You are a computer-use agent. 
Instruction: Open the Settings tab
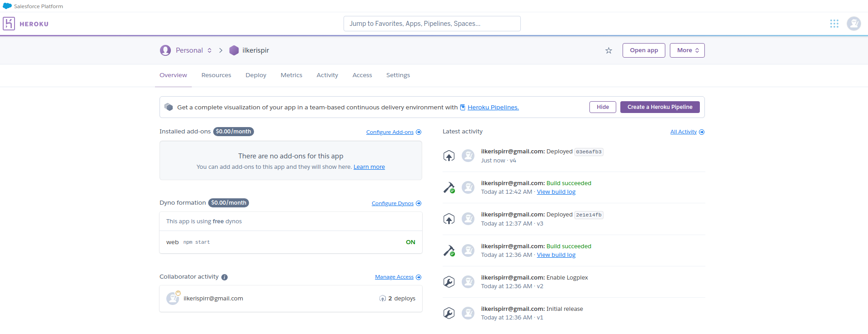(398, 75)
